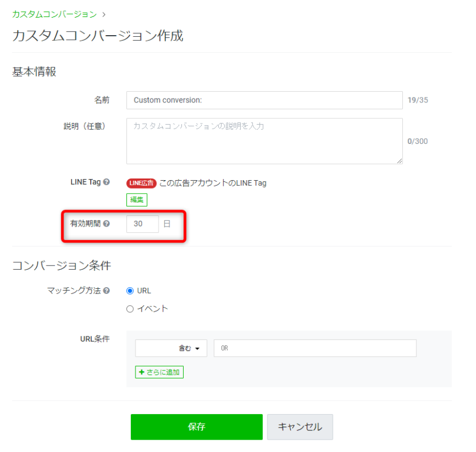The height and width of the screenshot is (452, 476).
Task: Click the 19/35 character counter
Action: [418, 100]
